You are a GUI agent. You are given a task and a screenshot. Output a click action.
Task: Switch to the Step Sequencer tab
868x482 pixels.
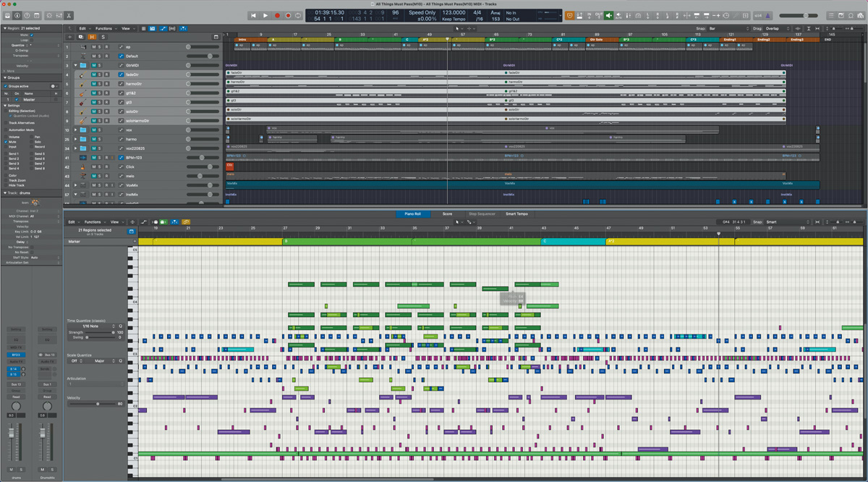point(482,213)
